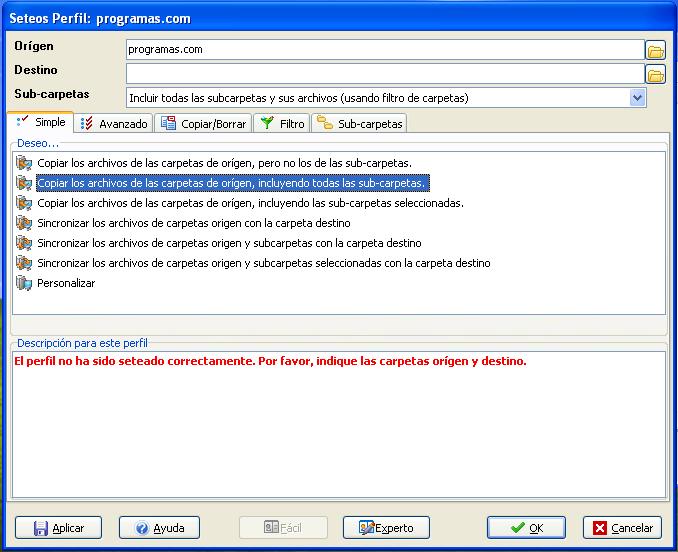Click the Personalizar option icon

tap(24, 283)
